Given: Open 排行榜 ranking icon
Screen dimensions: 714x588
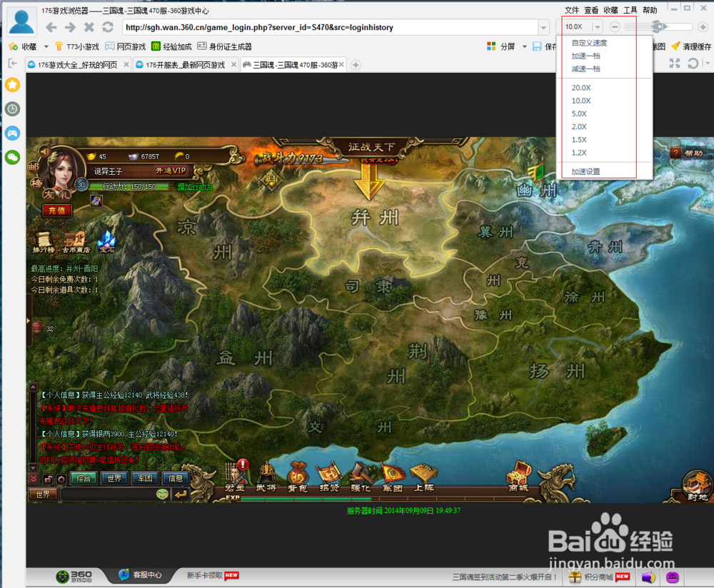Looking at the screenshot, I should click(44, 242).
